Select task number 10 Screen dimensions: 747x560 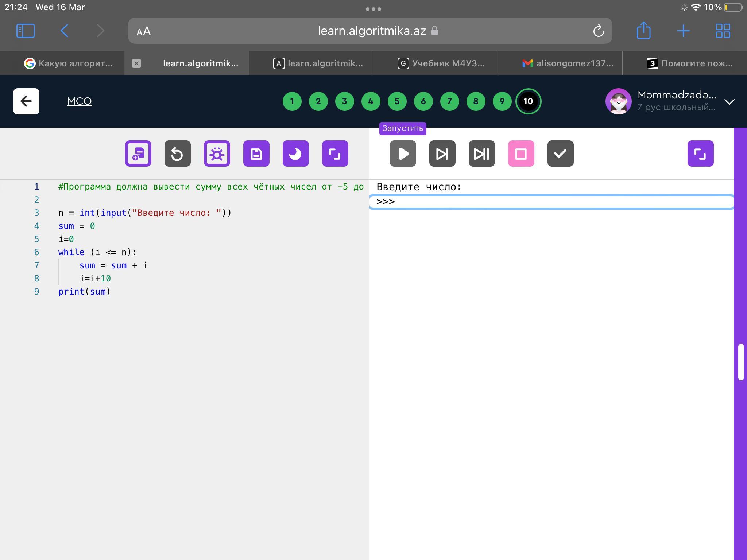tap(528, 101)
